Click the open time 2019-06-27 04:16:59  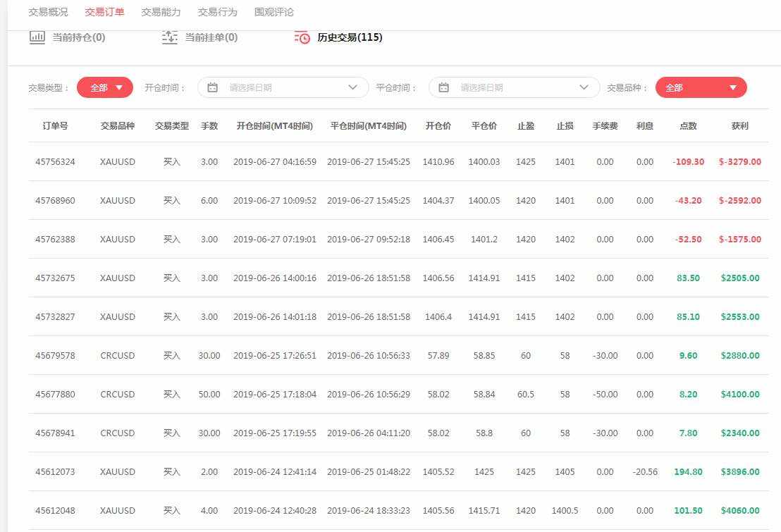click(x=275, y=162)
